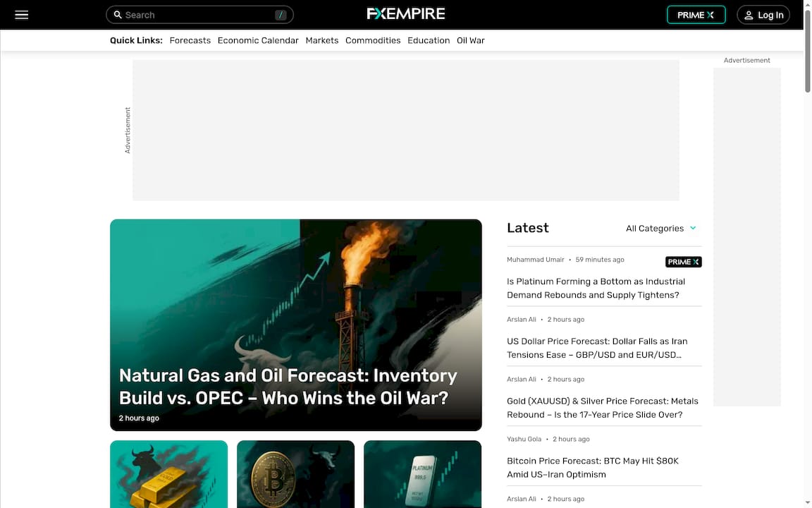Open the All Categories chevron arrow

[x=693, y=228]
